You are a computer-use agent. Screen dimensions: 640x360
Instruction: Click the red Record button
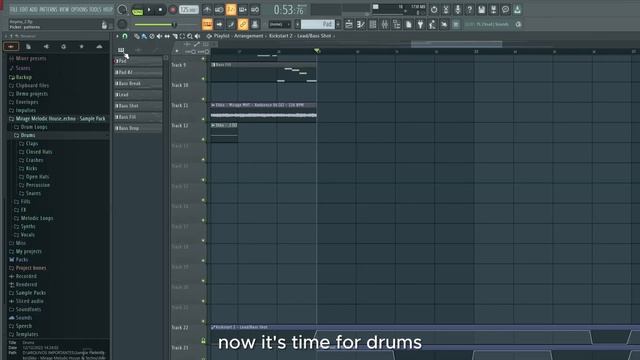point(172,9)
